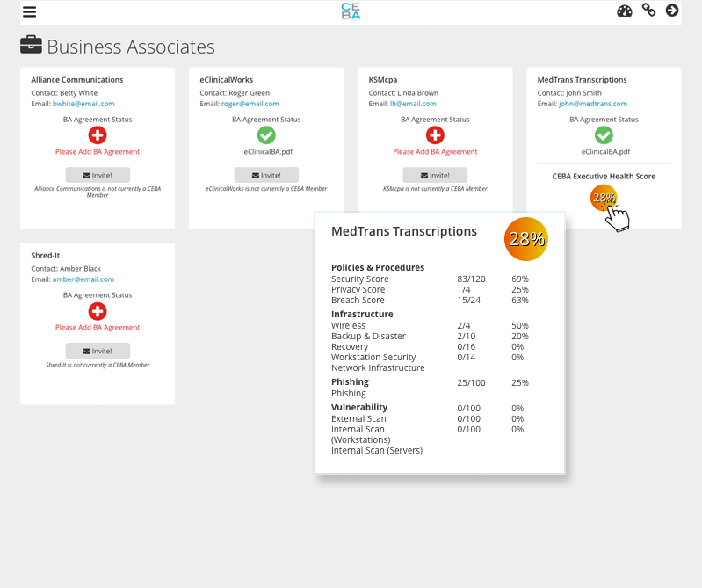Click the chain link icon in header
This screenshot has height=588, width=702.
pos(648,10)
